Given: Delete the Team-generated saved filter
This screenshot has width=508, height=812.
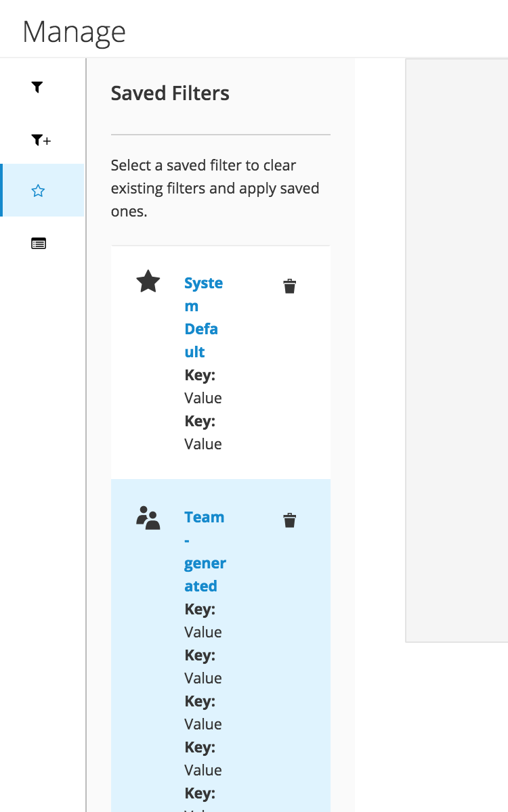Looking at the screenshot, I should 290,520.
